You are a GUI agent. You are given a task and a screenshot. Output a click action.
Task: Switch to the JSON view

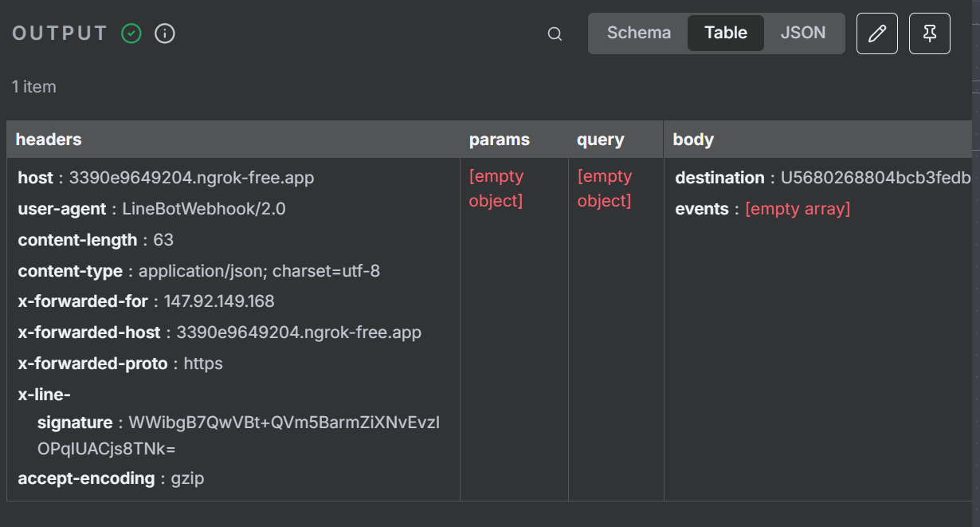click(x=802, y=33)
